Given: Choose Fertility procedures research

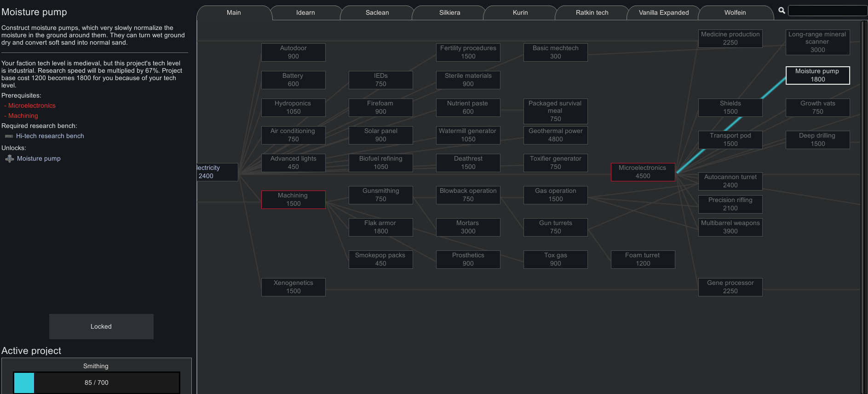Looking at the screenshot, I should (x=468, y=52).
